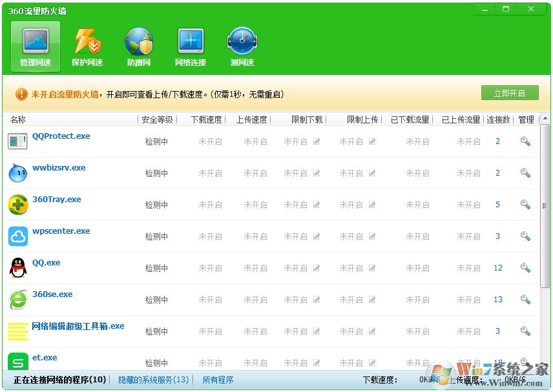The width and height of the screenshot is (553, 392).
Task: Launch the 测网速 speed test feature
Action: (x=242, y=45)
